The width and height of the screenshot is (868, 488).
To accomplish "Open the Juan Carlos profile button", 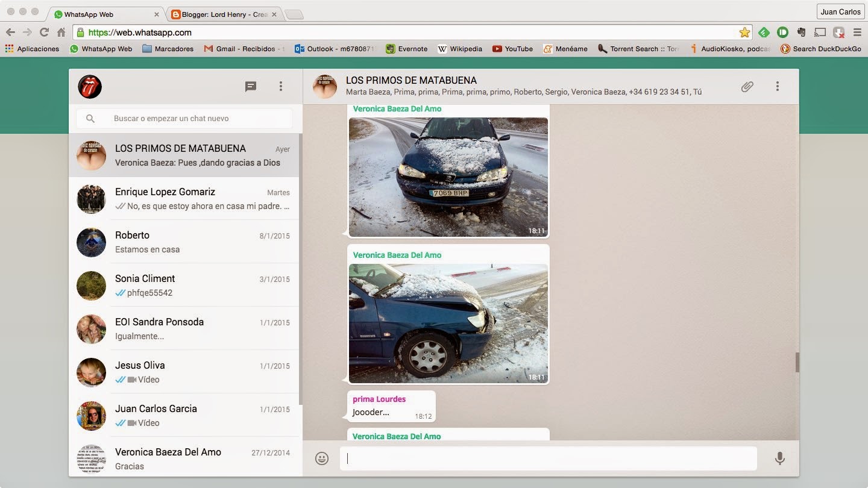I will [841, 11].
